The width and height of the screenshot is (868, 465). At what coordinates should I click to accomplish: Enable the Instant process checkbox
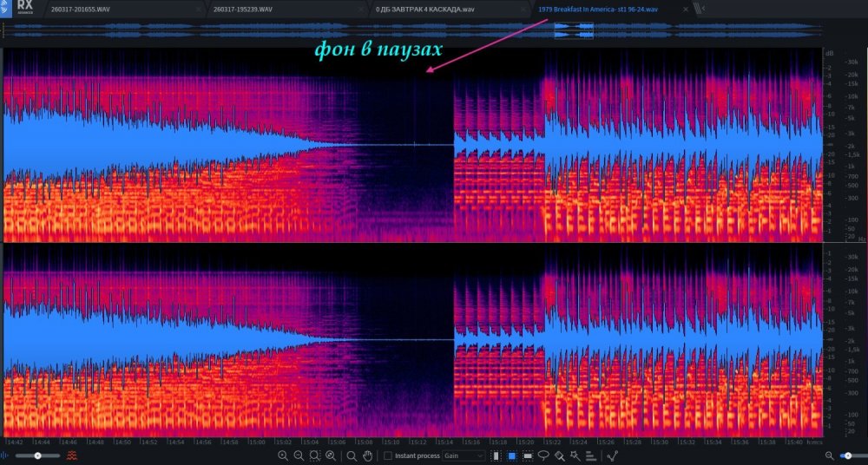pyautogui.click(x=388, y=455)
